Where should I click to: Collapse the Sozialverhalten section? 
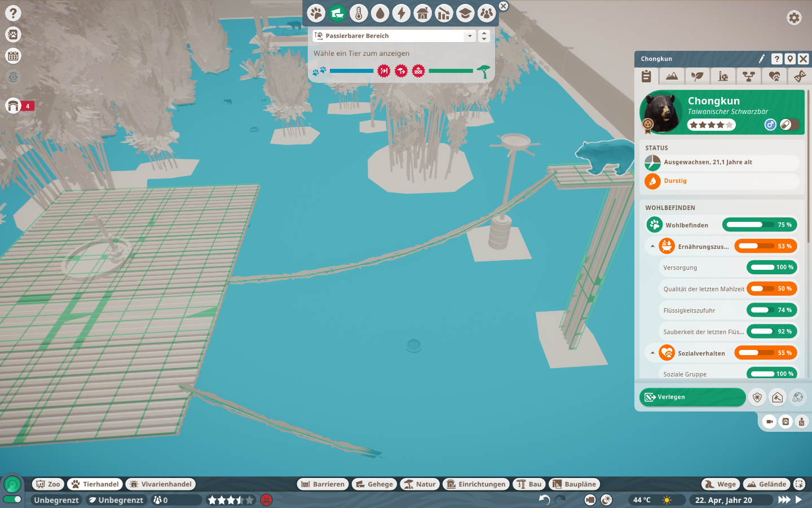(652, 353)
